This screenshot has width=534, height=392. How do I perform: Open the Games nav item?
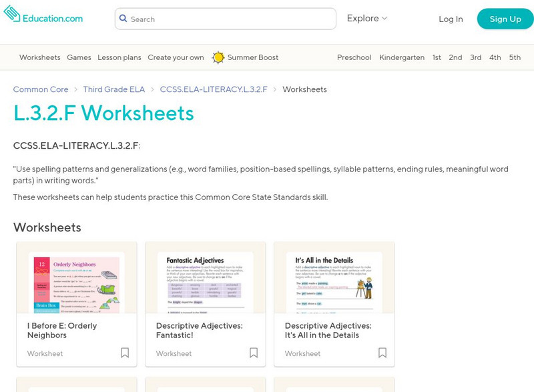79,57
